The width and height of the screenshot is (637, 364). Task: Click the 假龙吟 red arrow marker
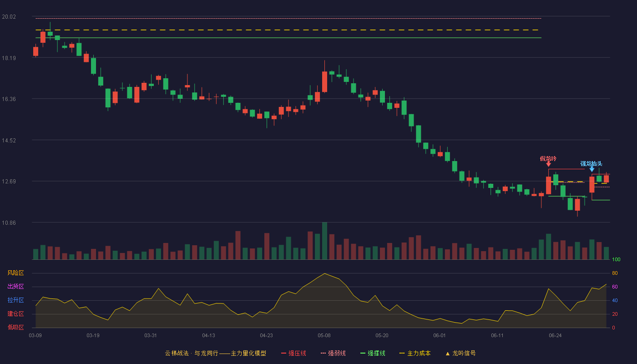point(548,164)
